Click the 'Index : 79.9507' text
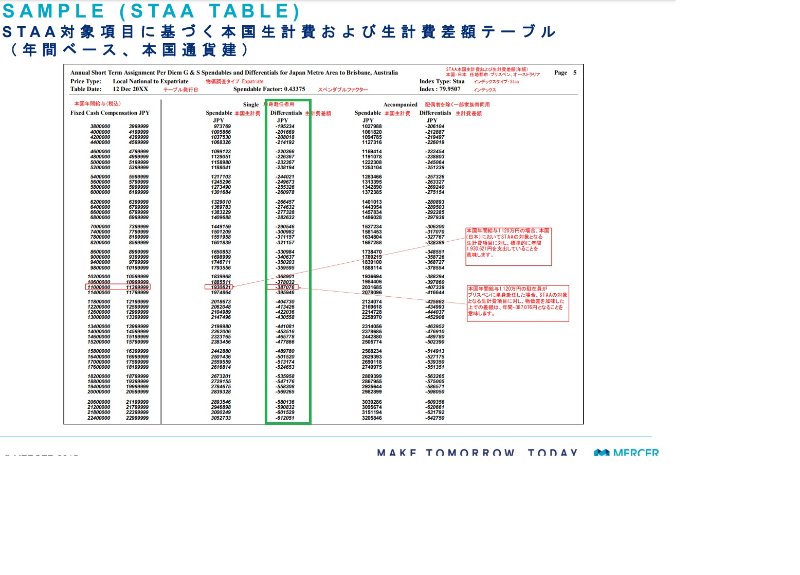Image resolution: width=800 pixels, height=575 pixels. click(439, 89)
